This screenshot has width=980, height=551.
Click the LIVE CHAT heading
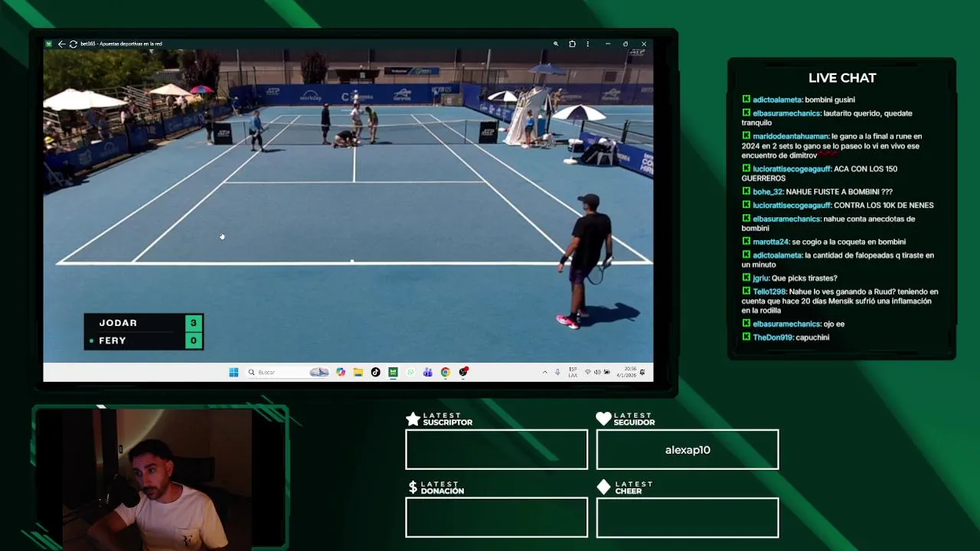pyautogui.click(x=842, y=78)
